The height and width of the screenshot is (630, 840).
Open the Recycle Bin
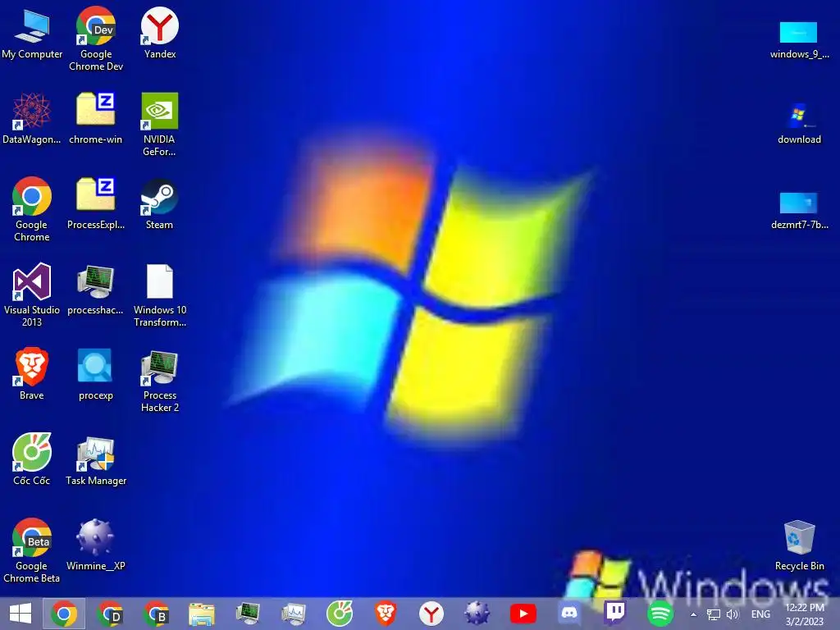pyautogui.click(x=799, y=545)
